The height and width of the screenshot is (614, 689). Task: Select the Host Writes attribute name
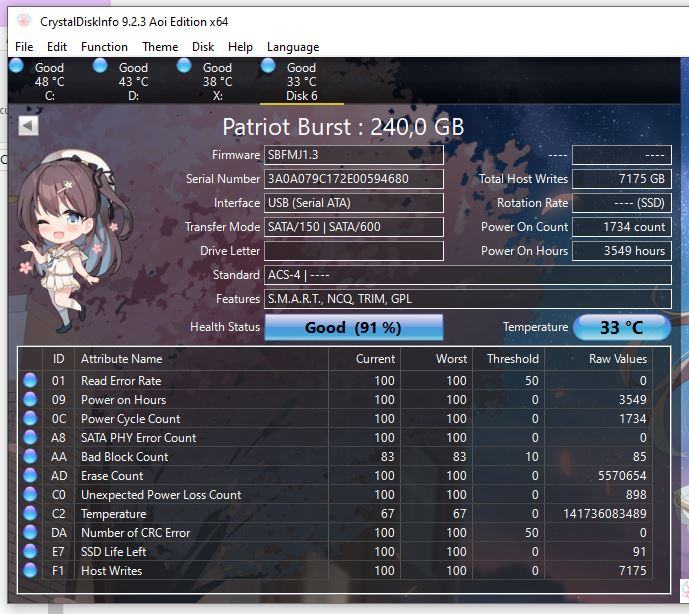click(x=112, y=570)
